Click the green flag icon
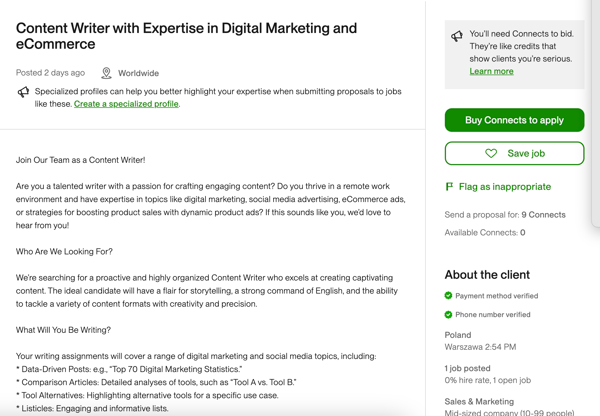This screenshot has width=600, height=416. 449,187
